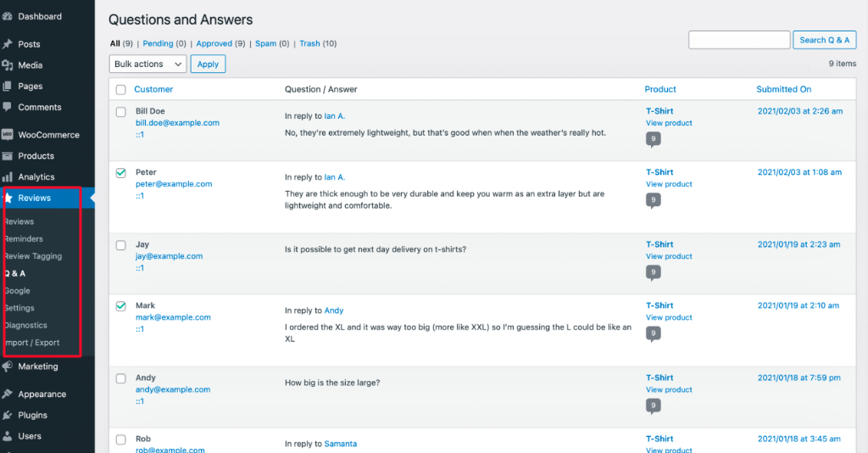Viewport: 868px width, 453px height.
Task: Check the Bill Doe row checkbox
Action: (120, 112)
